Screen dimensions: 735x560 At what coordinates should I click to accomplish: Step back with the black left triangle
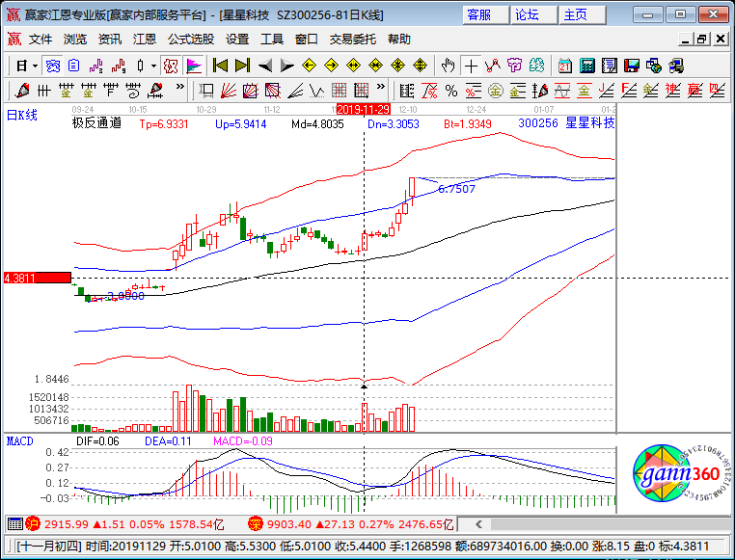[265, 66]
